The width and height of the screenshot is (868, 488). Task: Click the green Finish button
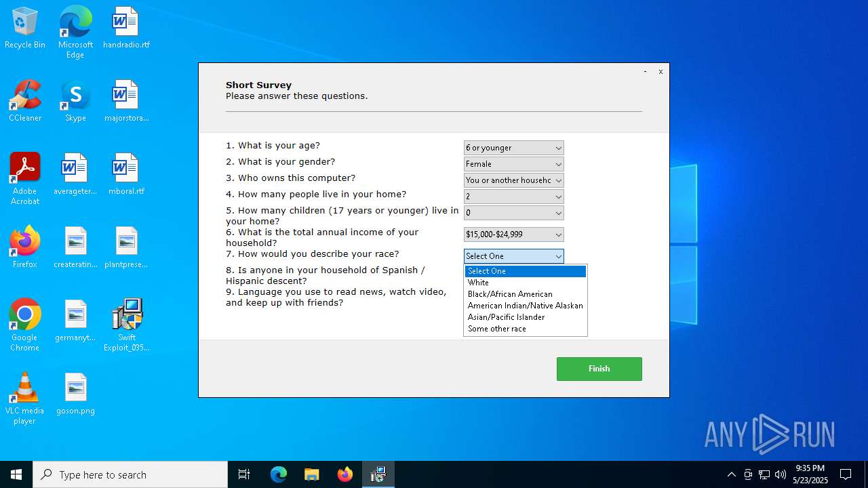599,369
